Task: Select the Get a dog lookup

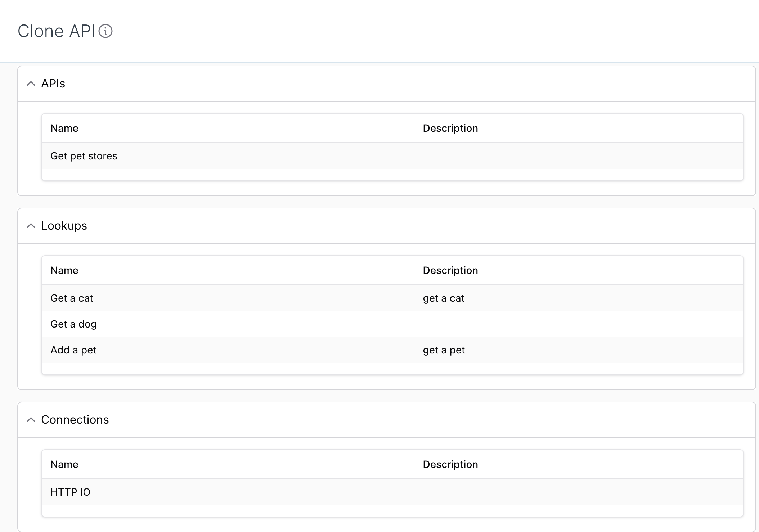Action: [x=392, y=324]
